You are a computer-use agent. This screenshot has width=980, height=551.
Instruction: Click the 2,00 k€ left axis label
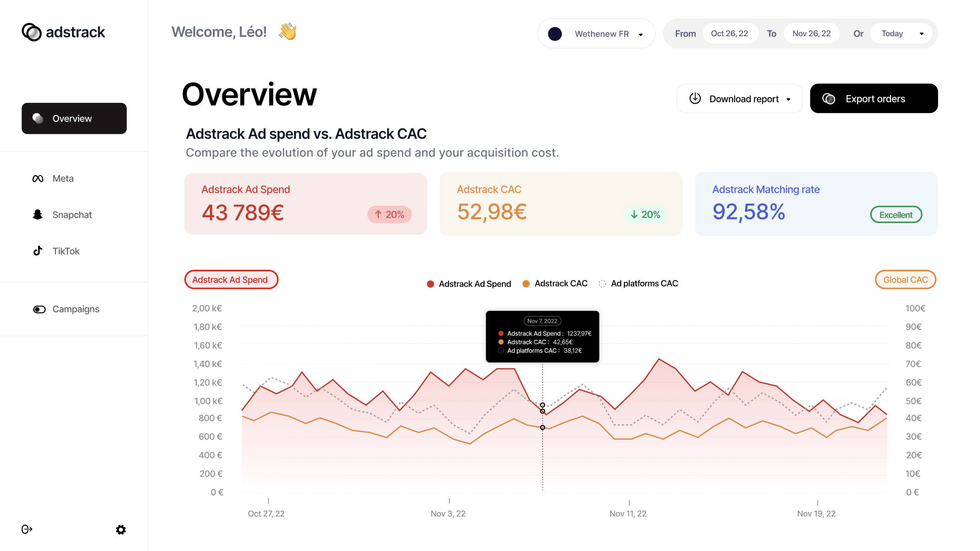[x=207, y=309]
